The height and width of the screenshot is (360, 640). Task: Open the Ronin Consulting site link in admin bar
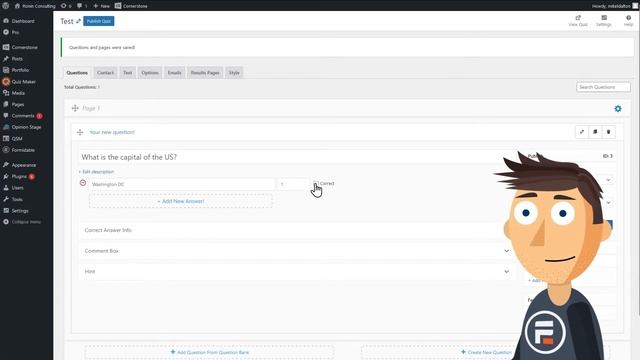pos(35,6)
